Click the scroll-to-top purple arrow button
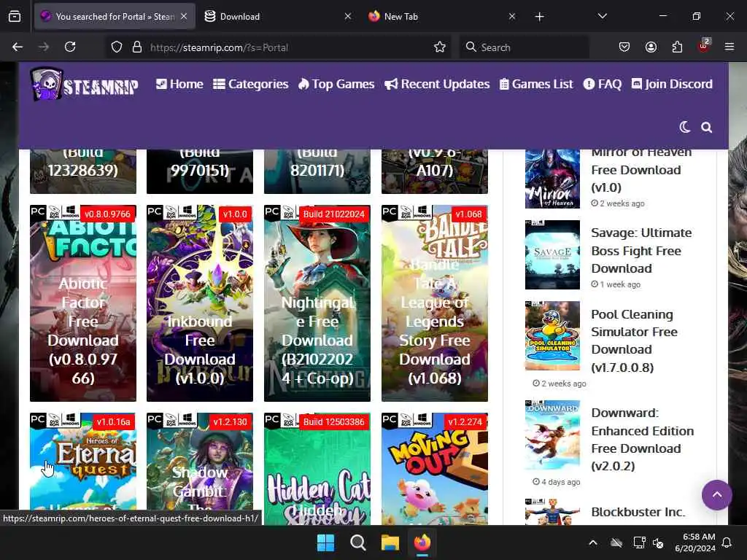The image size is (747, 560). click(x=716, y=495)
